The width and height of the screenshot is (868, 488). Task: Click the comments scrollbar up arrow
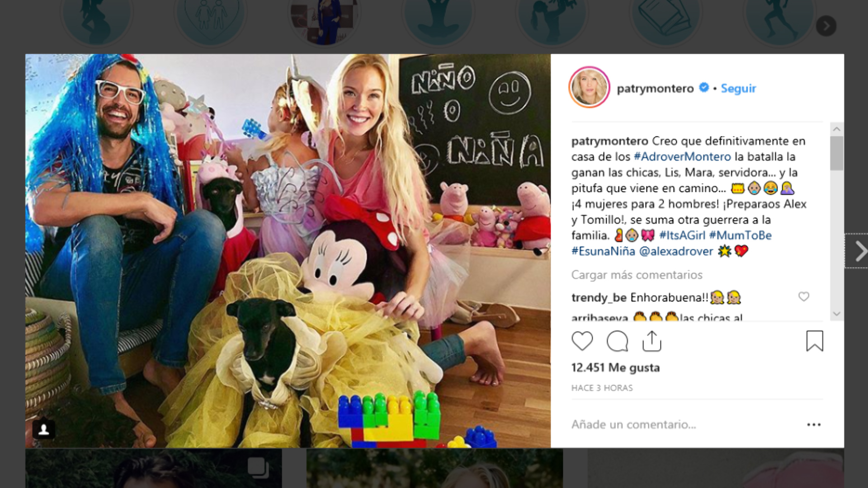(837, 129)
